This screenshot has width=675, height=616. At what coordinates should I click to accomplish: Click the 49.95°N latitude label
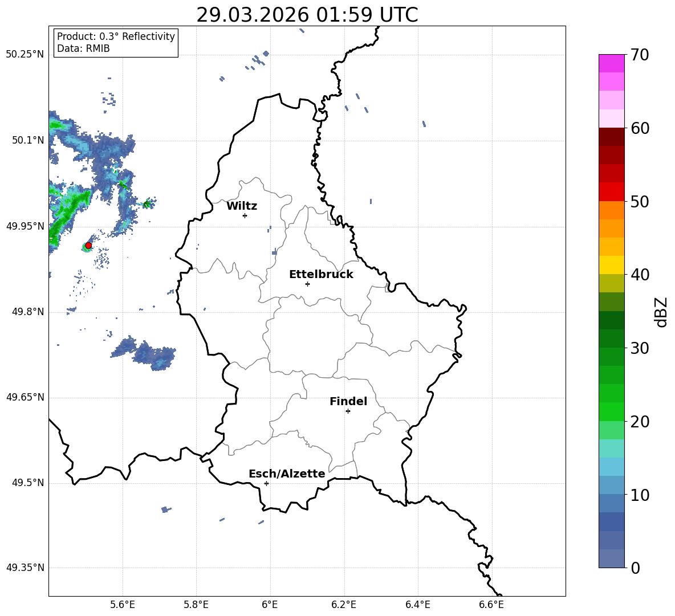tap(25, 226)
